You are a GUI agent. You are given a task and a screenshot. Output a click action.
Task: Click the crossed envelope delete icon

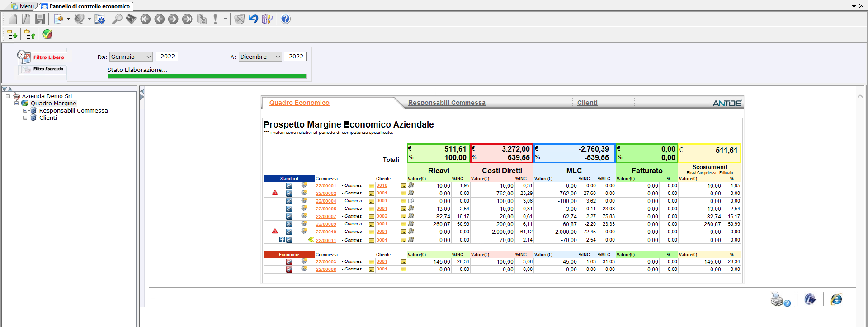240,19
